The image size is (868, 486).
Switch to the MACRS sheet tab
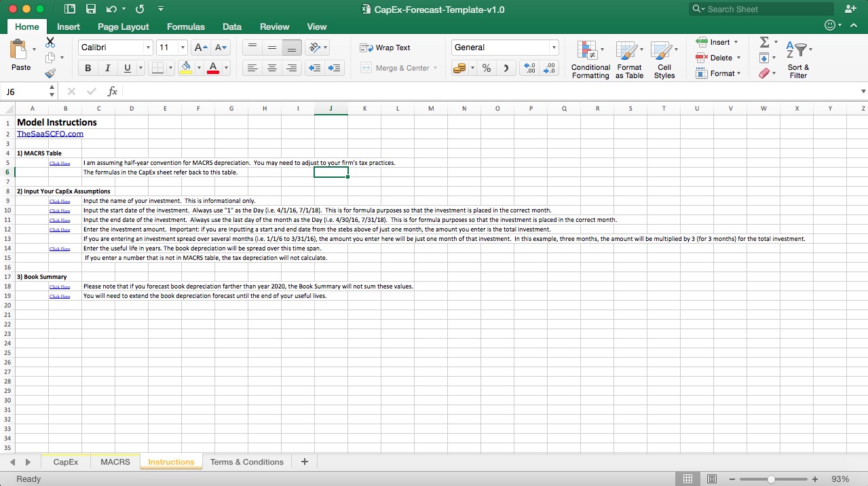click(x=115, y=462)
